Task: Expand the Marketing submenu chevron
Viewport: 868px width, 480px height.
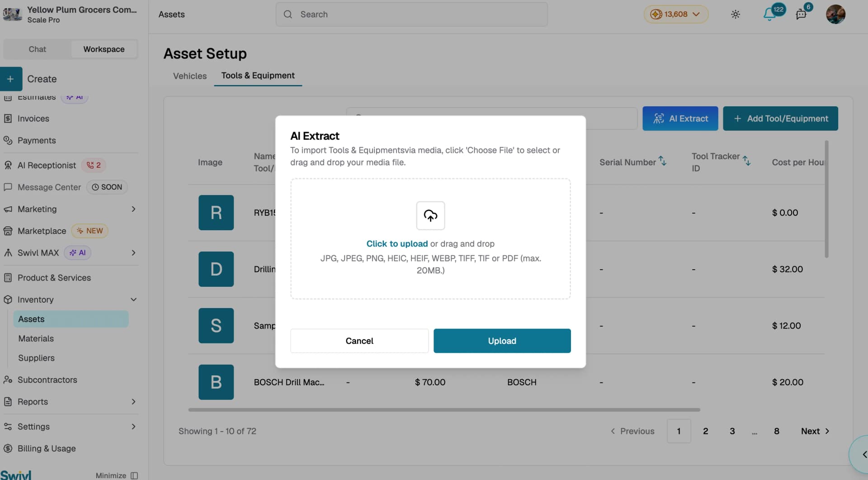Action: click(133, 209)
